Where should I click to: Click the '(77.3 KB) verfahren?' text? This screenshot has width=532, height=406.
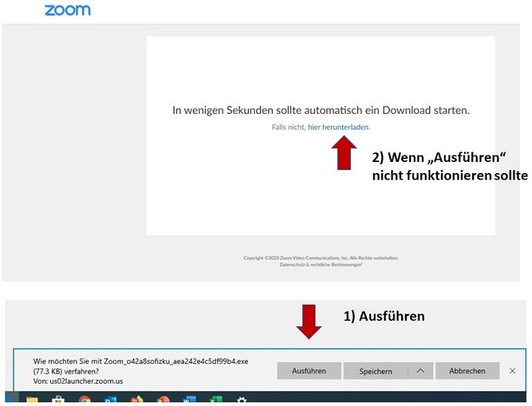pyautogui.click(x=66, y=371)
